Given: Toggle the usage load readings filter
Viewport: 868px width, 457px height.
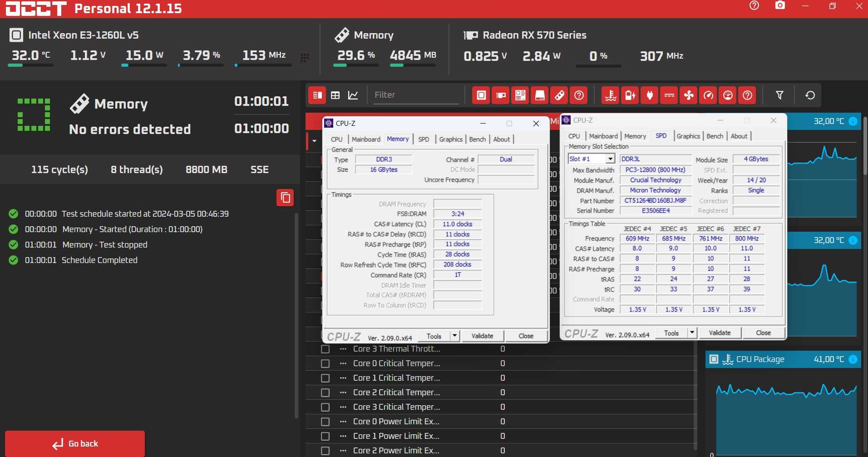Looking at the screenshot, I should coord(728,95).
